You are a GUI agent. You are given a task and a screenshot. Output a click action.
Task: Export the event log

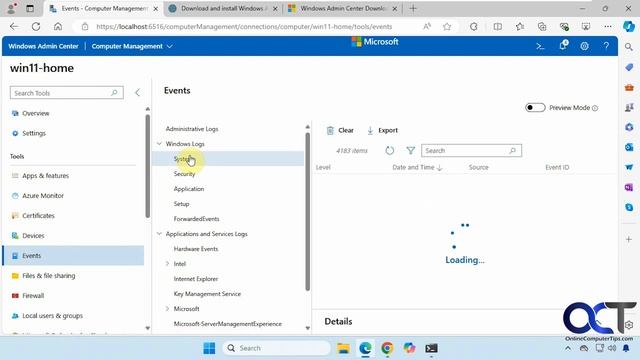coord(382,130)
